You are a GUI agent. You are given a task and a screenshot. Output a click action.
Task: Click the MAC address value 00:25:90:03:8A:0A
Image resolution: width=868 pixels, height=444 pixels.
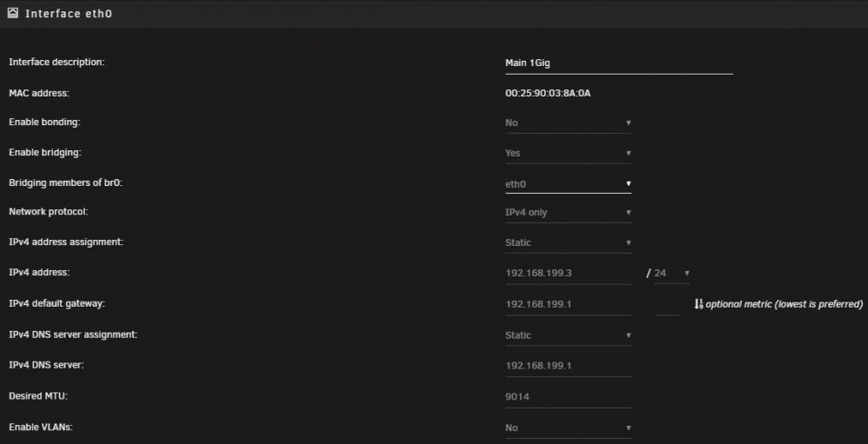click(548, 93)
